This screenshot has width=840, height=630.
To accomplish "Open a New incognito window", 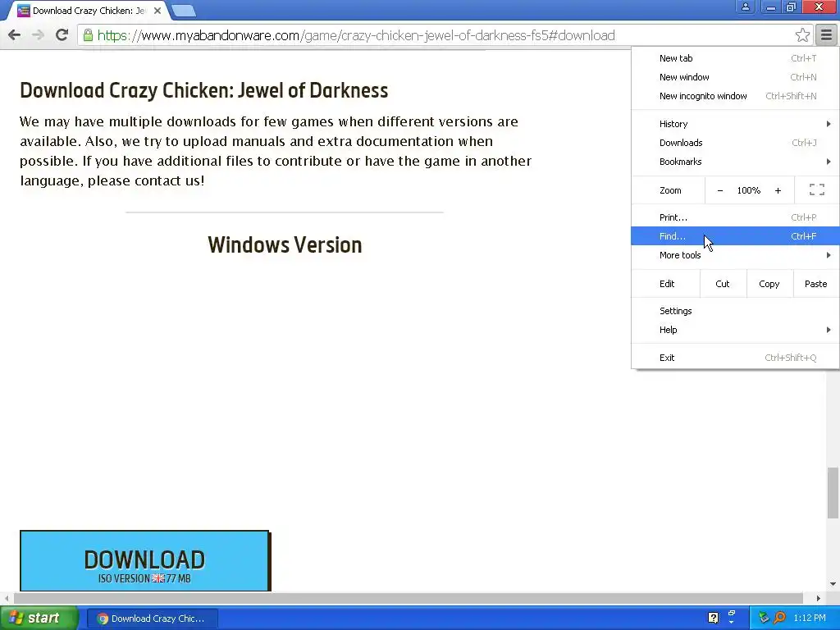I will (x=735, y=96).
